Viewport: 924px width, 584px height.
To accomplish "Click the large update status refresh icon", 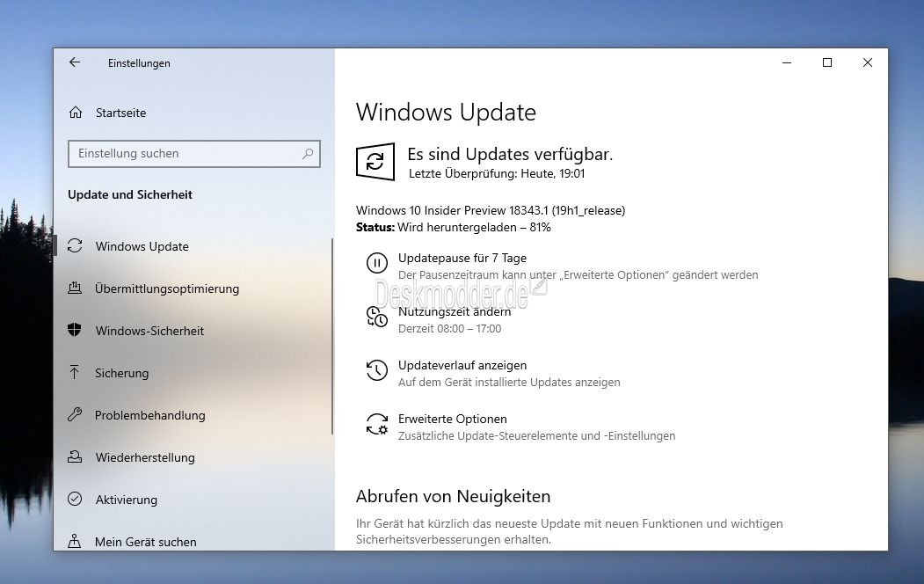I will [x=375, y=162].
